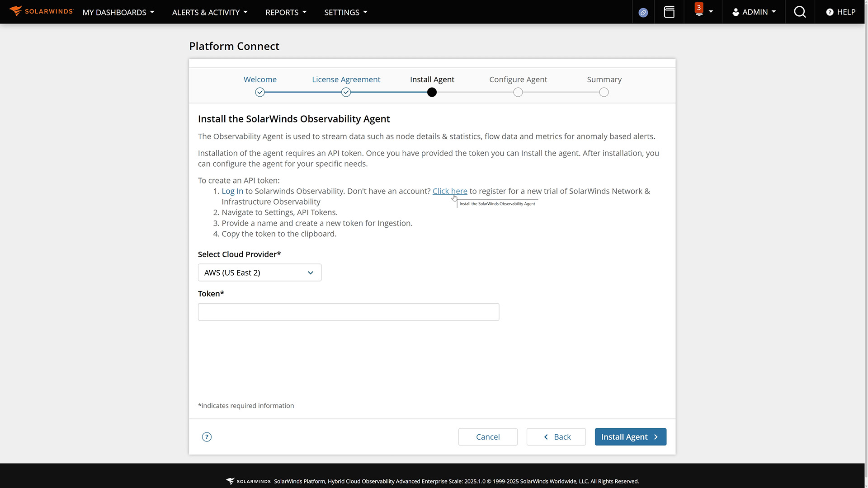Click the help circle icon in the wizard footer

click(207, 437)
